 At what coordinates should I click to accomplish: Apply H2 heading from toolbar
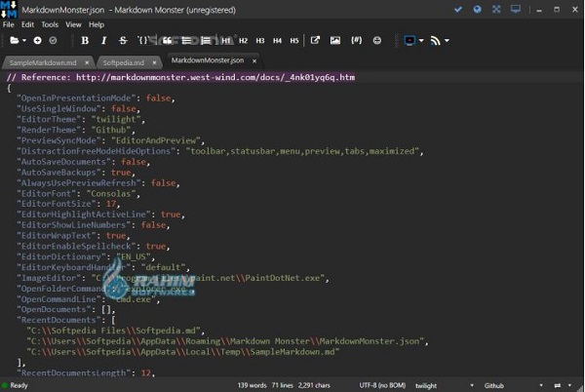[x=243, y=41]
